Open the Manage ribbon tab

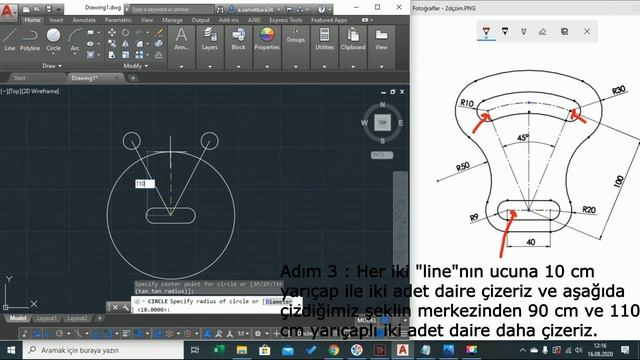(172, 20)
